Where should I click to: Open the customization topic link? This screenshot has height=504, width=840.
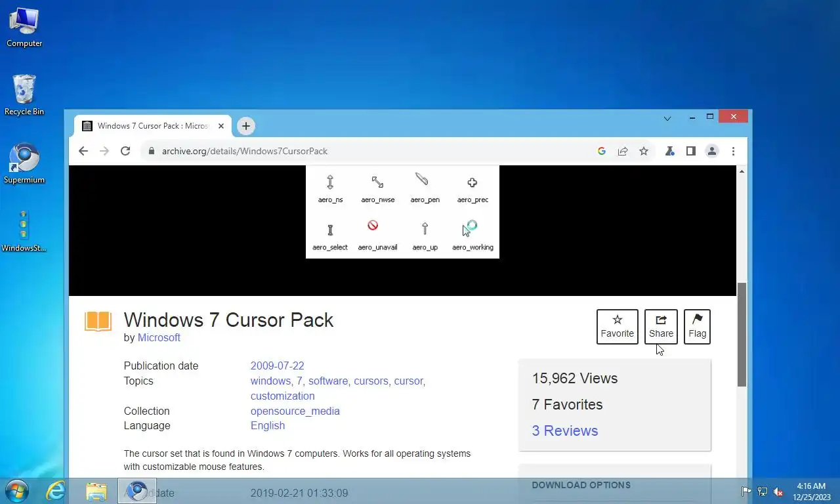[282, 396]
